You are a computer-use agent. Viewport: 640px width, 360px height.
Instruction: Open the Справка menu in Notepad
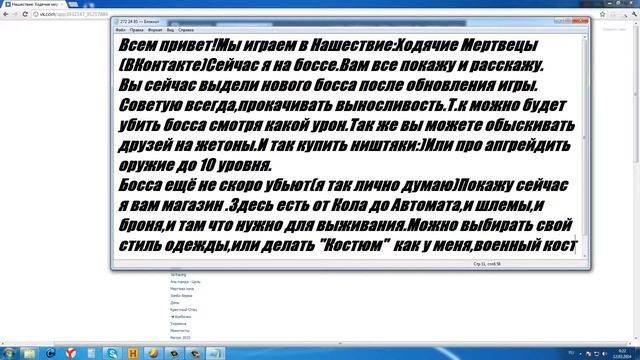click(186, 30)
